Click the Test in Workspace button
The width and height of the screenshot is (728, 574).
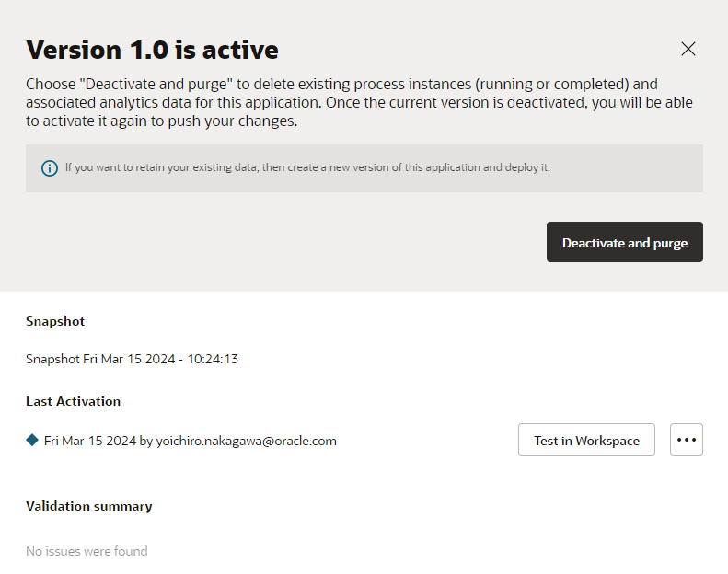[586, 440]
